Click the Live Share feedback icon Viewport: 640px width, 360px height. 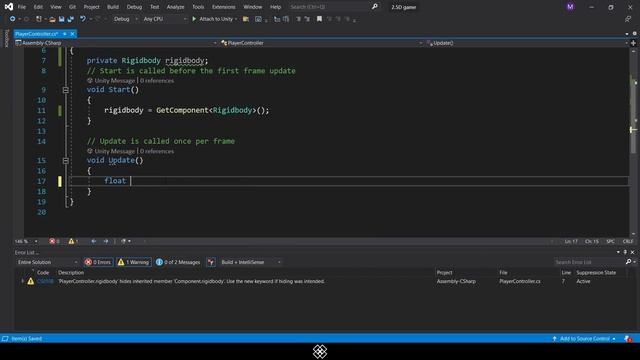(628, 19)
